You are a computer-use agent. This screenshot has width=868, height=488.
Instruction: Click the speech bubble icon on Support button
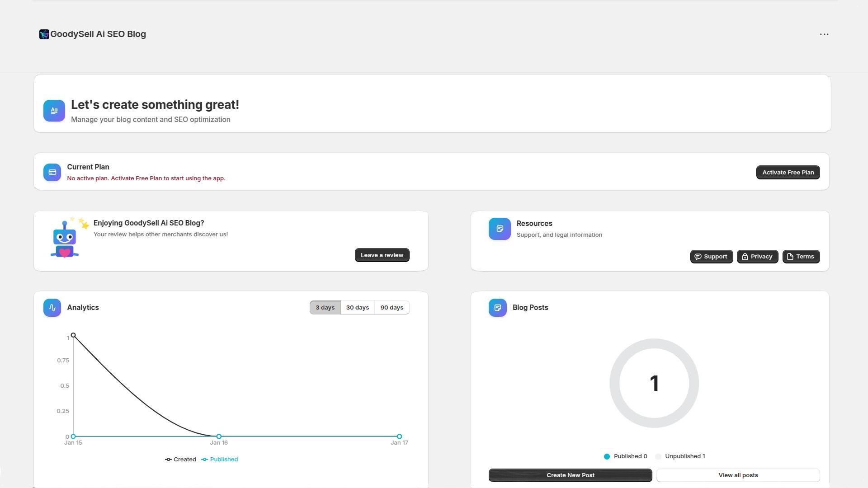698,256
